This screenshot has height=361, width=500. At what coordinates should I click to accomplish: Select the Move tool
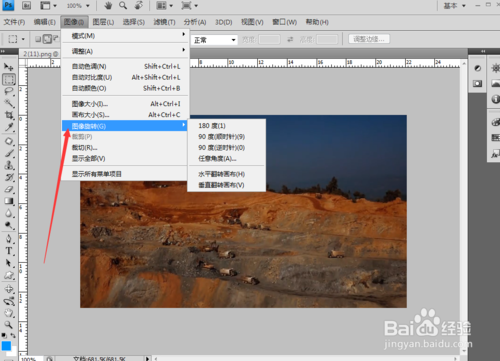9,67
